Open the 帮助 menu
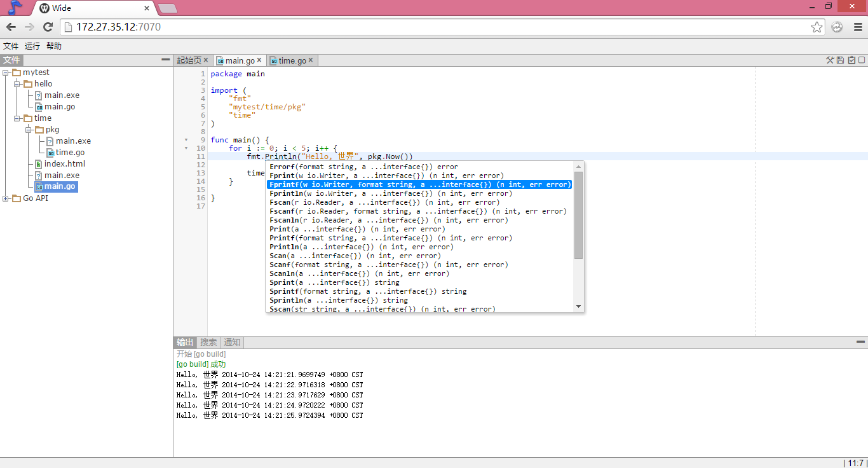868x468 pixels. click(54, 46)
